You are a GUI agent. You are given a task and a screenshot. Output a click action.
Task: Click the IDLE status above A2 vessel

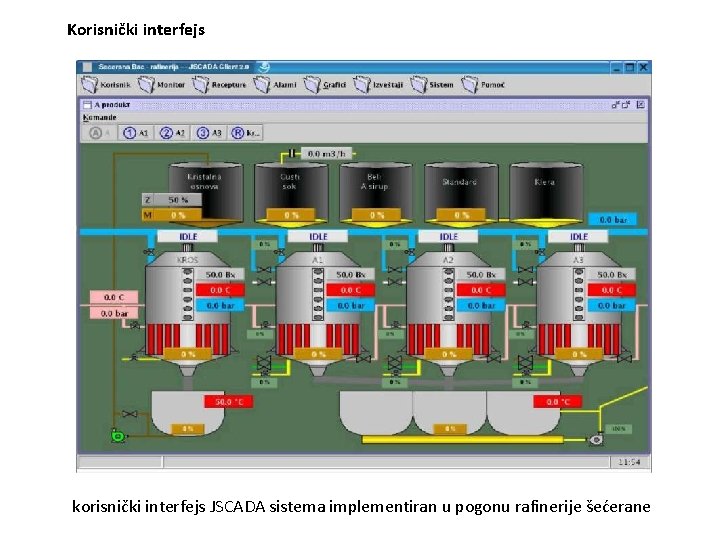pos(448,236)
